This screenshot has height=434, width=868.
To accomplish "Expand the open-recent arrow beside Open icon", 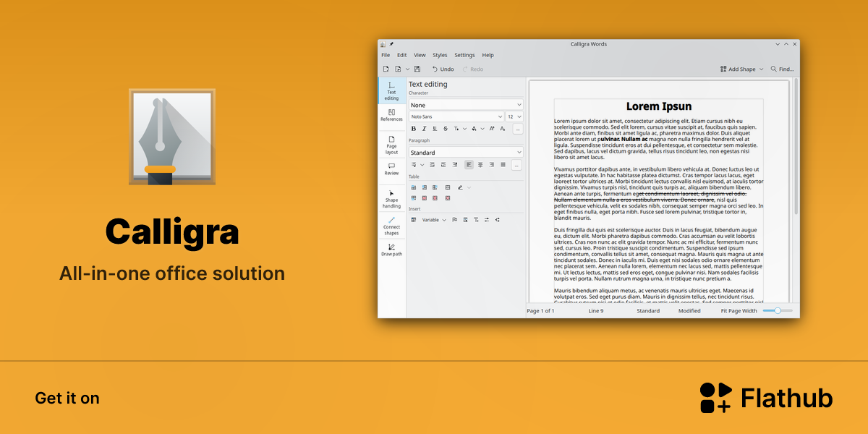I will point(407,69).
